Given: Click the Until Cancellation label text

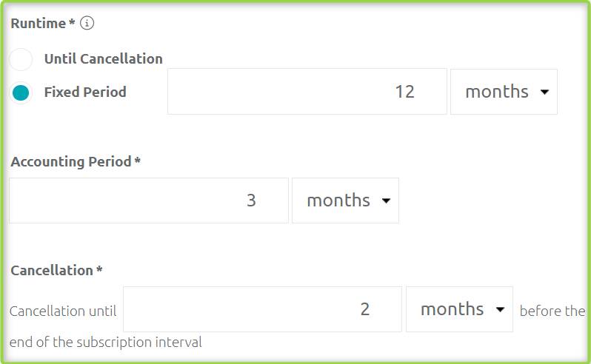Looking at the screenshot, I should tap(103, 59).
